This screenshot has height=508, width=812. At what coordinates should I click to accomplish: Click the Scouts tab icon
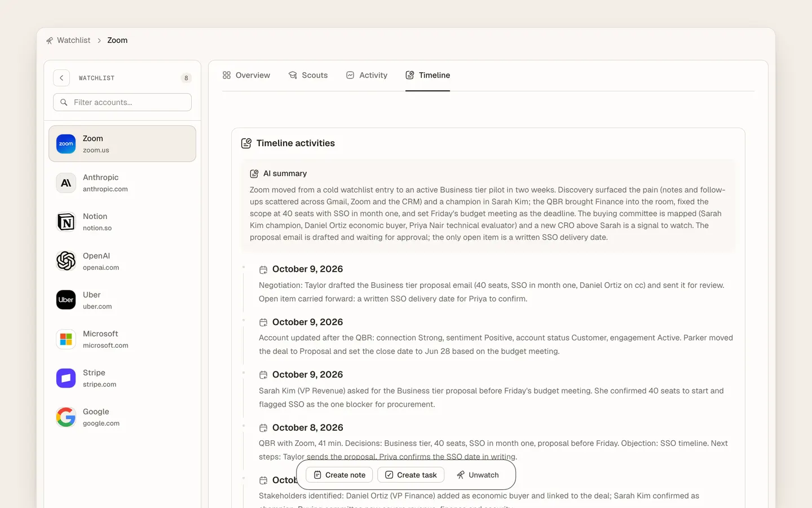click(x=293, y=75)
